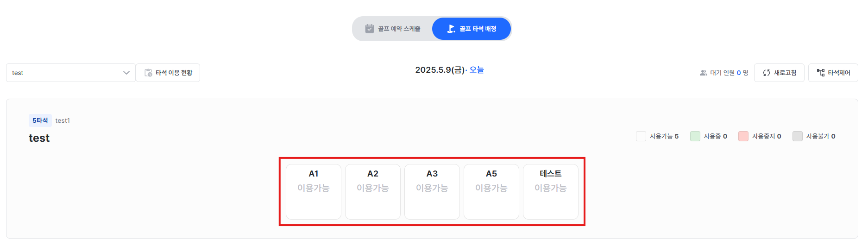Expand the dropdown chevron arrow next to test
The image size is (868, 246).
(x=126, y=73)
